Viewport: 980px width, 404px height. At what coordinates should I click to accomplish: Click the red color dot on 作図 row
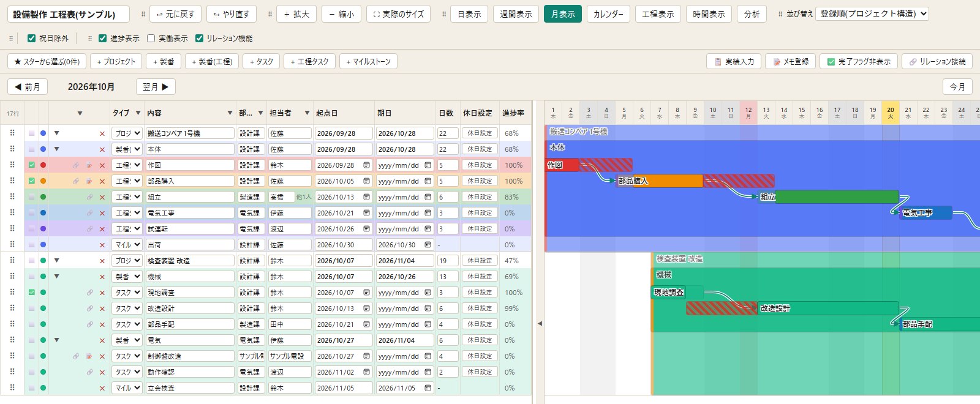tap(43, 165)
